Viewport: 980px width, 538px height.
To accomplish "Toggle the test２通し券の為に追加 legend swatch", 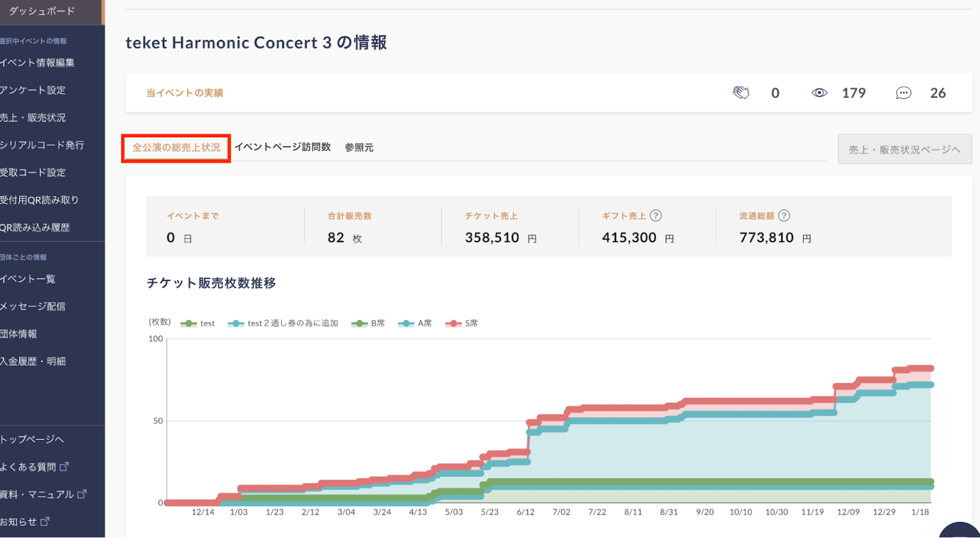I will click(x=236, y=324).
